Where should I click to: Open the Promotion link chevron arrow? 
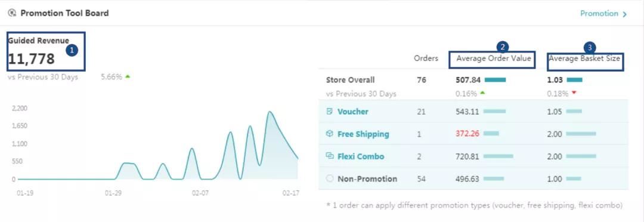click(625, 14)
